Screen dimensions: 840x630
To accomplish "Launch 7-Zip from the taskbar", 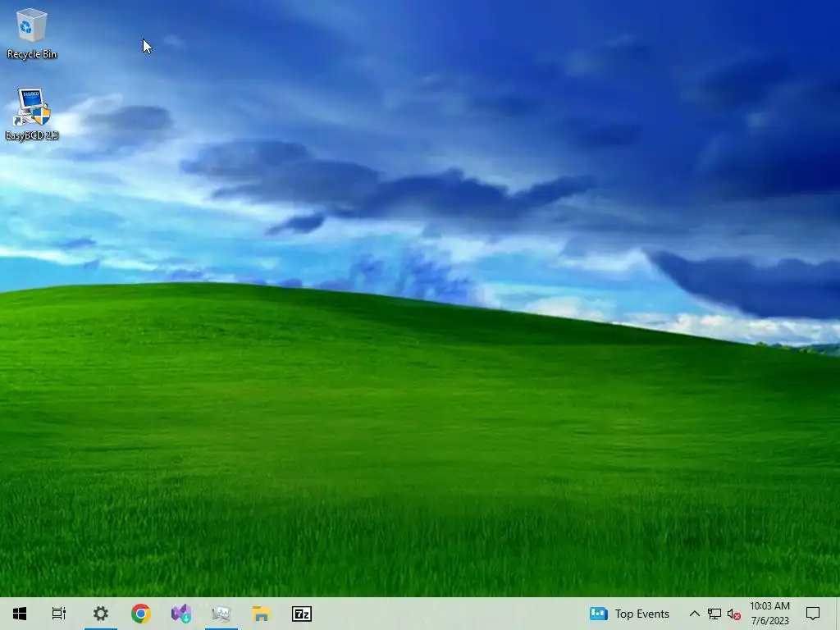I will point(302,614).
